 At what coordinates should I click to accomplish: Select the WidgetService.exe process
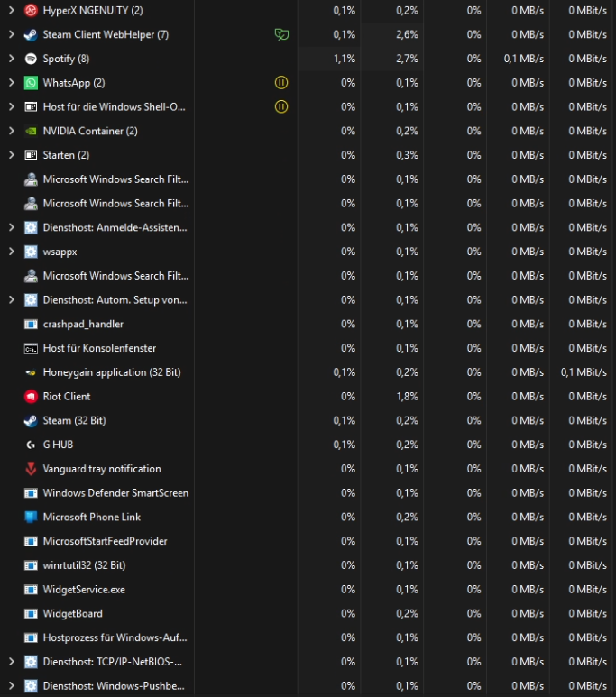point(308,590)
